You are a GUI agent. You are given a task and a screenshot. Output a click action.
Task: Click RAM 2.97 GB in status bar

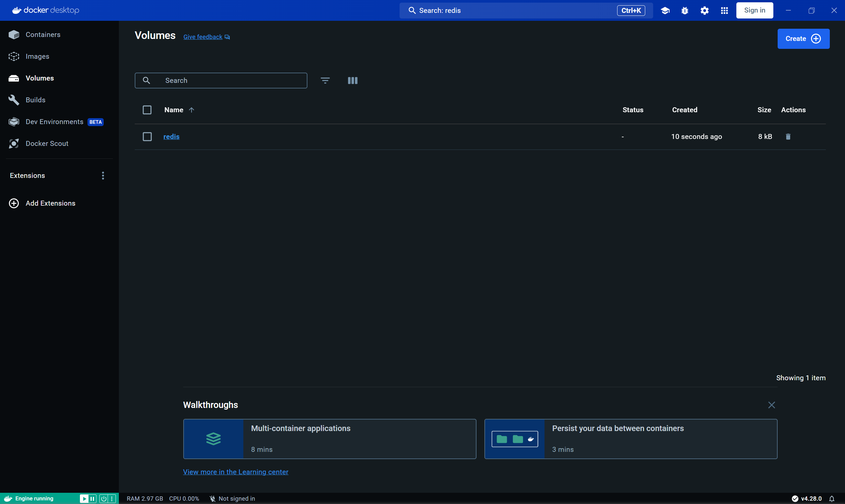click(145, 499)
